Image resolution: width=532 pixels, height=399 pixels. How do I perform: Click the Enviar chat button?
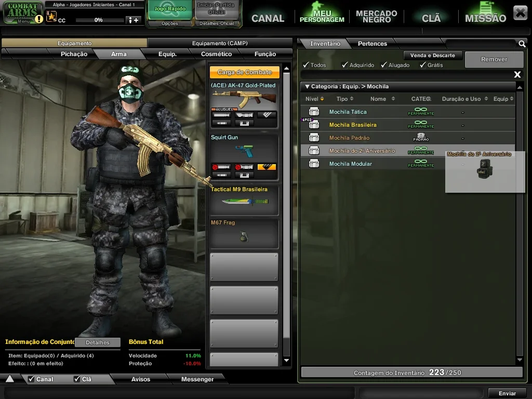click(x=507, y=393)
